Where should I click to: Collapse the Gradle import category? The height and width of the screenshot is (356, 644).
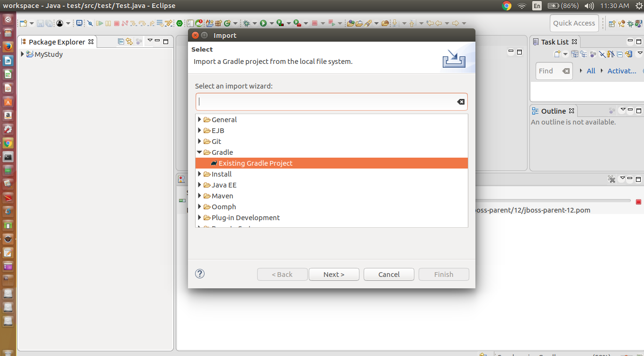pos(199,152)
